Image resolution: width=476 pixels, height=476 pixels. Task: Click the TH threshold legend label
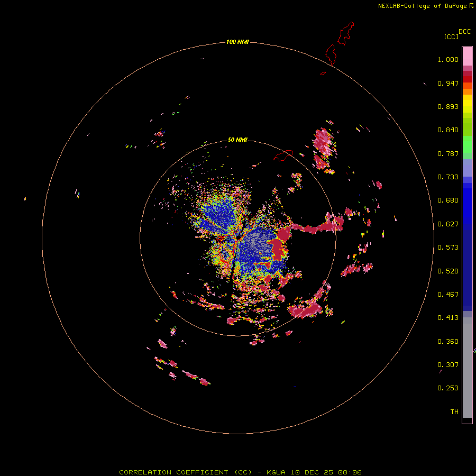coord(454,412)
